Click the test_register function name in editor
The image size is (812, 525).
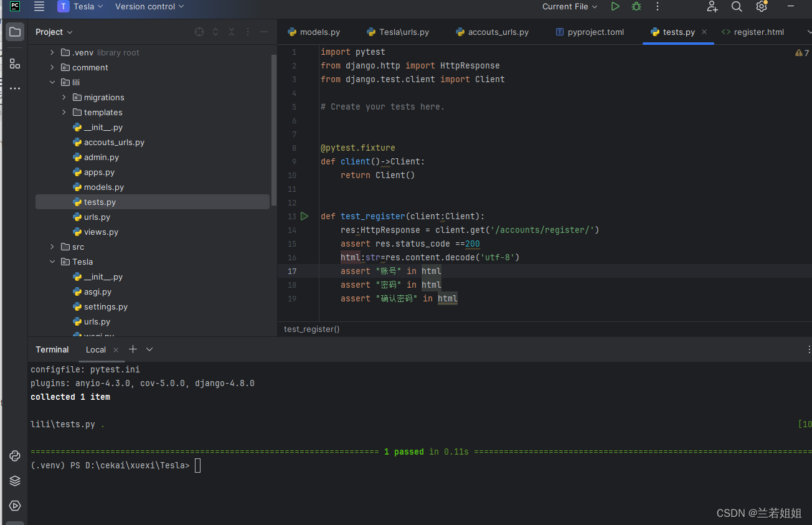coord(373,216)
